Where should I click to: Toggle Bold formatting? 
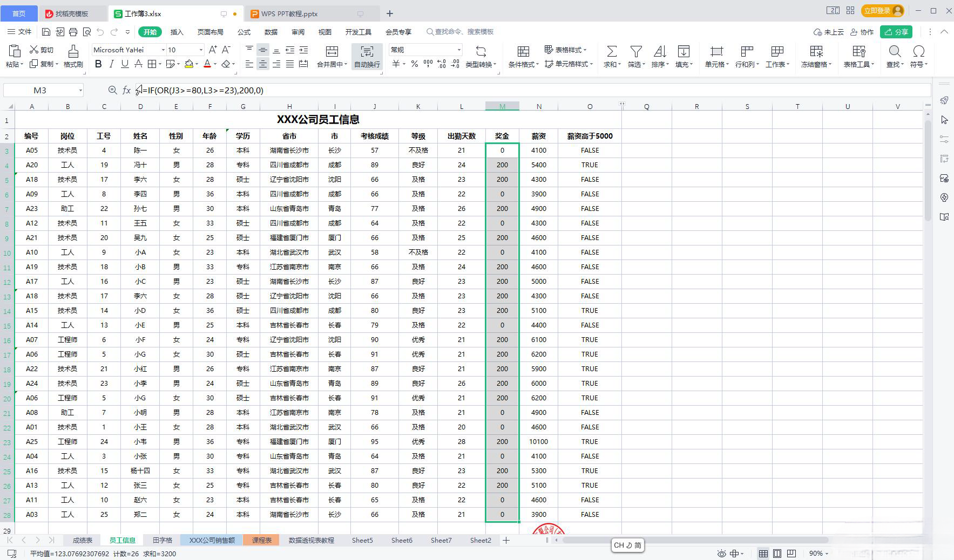pos(98,64)
